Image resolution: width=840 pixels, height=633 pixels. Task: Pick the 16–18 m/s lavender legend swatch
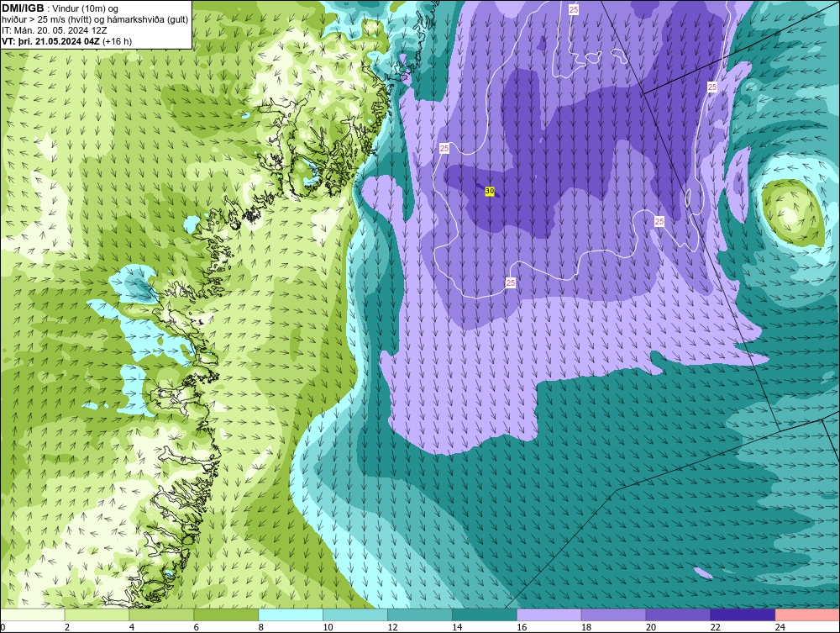pyautogui.click(x=549, y=615)
